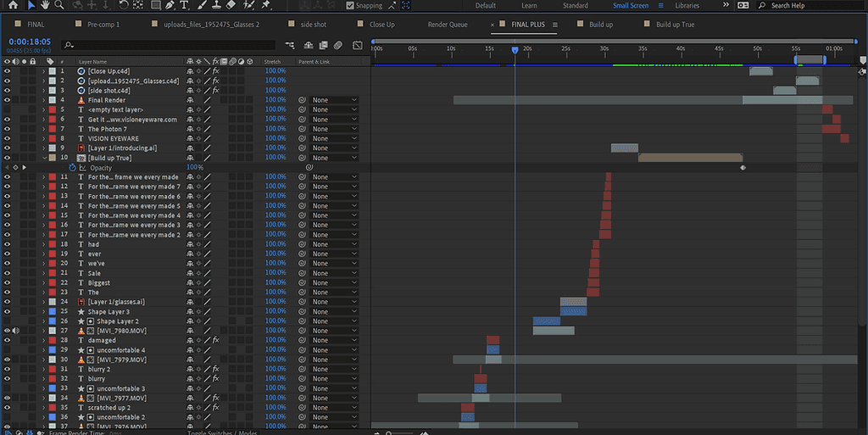Toggle the Snapping checkbox

[x=352, y=6]
